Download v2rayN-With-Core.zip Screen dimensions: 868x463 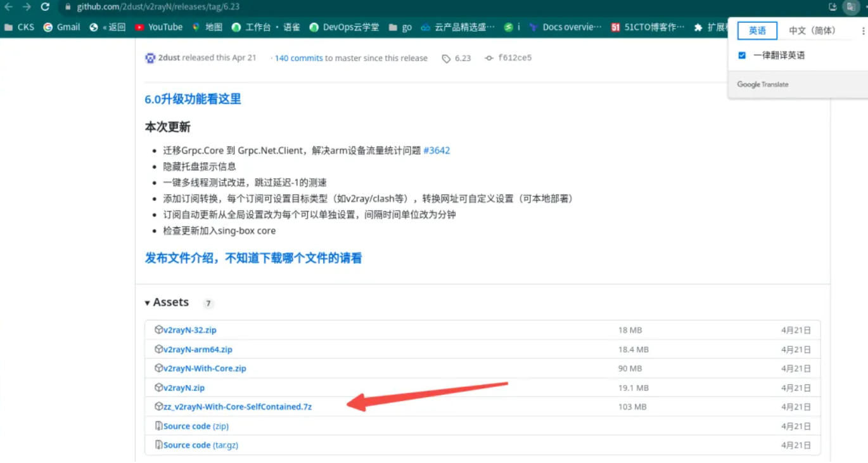point(205,368)
